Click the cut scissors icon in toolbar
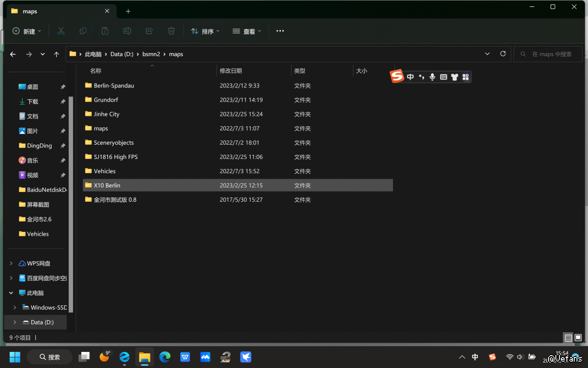588x368 pixels. [x=61, y=31]
